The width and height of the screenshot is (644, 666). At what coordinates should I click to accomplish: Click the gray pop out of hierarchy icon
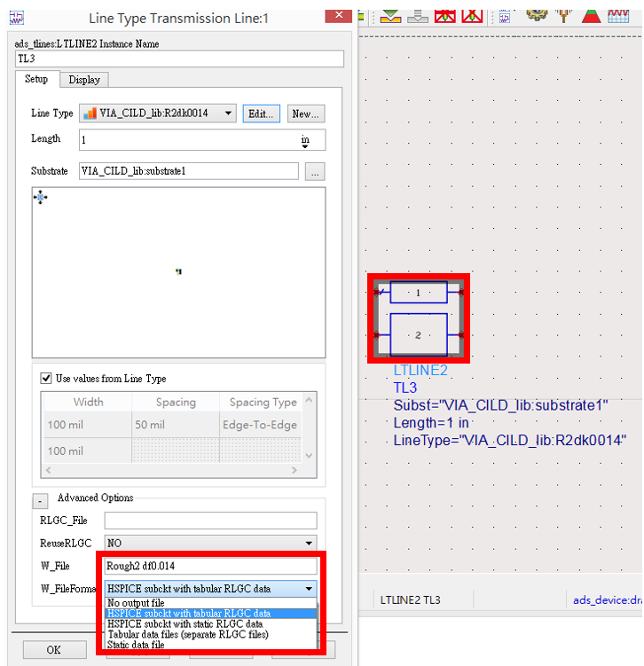[418, 16]
